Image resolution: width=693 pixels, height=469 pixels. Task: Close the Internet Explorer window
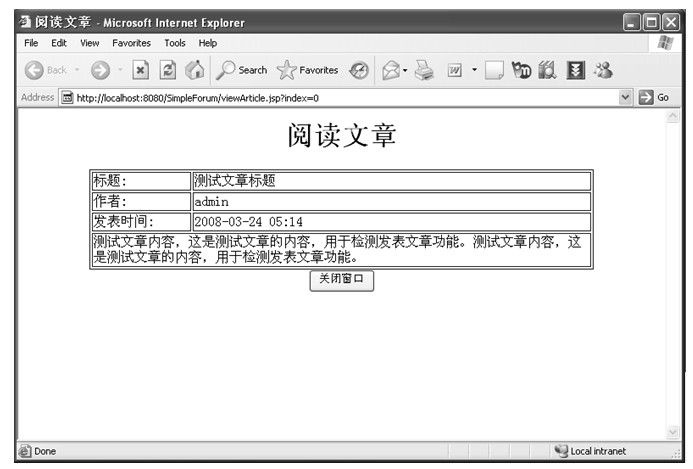click(671, 22)
